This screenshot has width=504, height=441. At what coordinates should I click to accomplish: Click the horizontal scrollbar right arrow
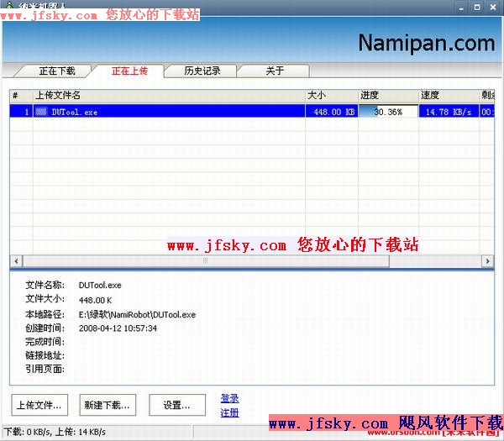pos(487,261)
